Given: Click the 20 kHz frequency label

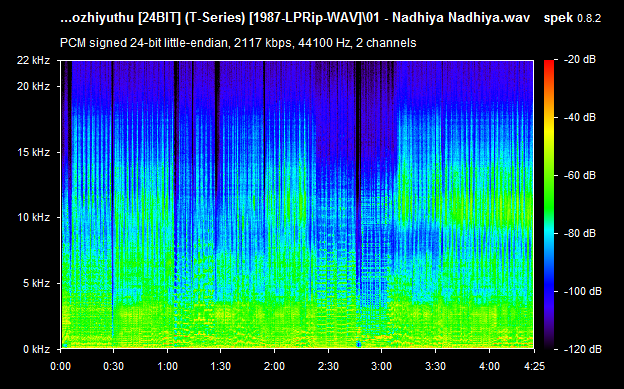Looking at the screenshot, I should click(33, 86).
